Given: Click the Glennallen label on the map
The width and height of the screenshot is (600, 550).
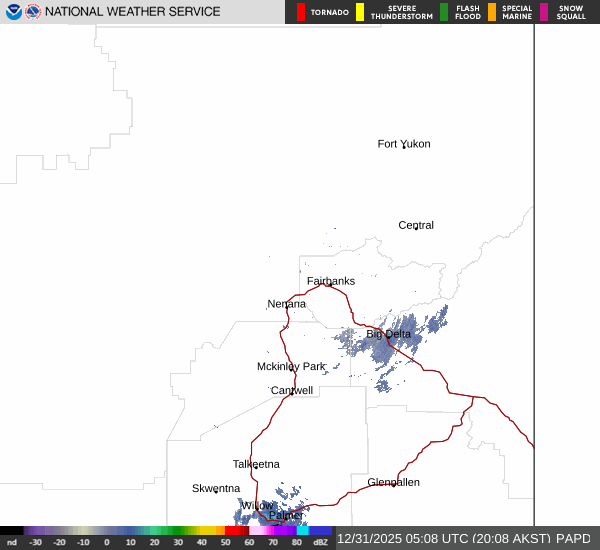Looking at the screenshot, I should click(393, 482).
